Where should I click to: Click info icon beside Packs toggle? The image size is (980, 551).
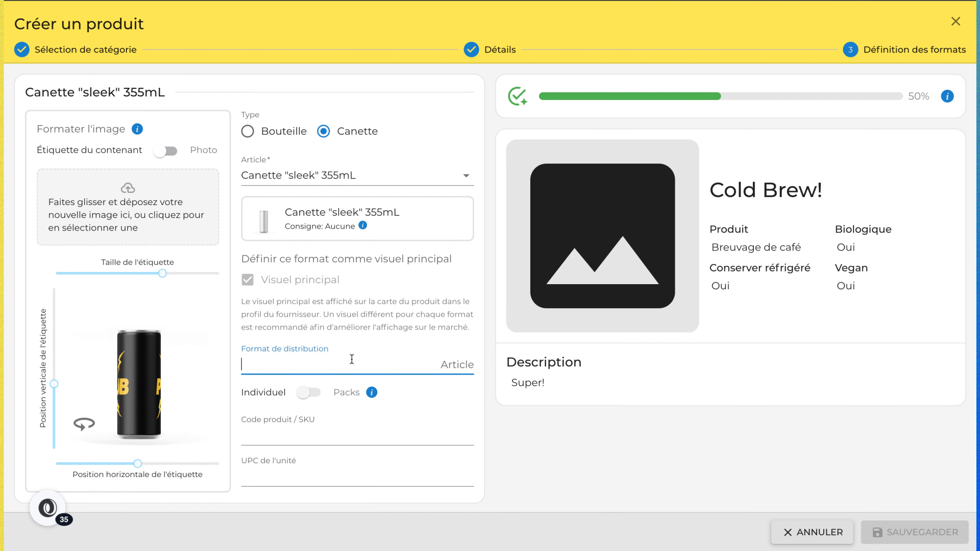[x=372, y=392]
